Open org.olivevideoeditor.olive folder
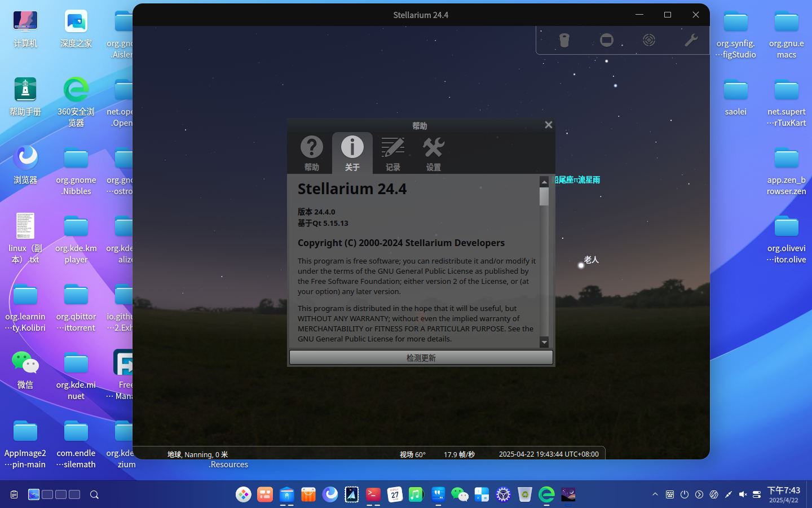Image resolution: width=812 pixels, height=508 pixels. point(787,239)
